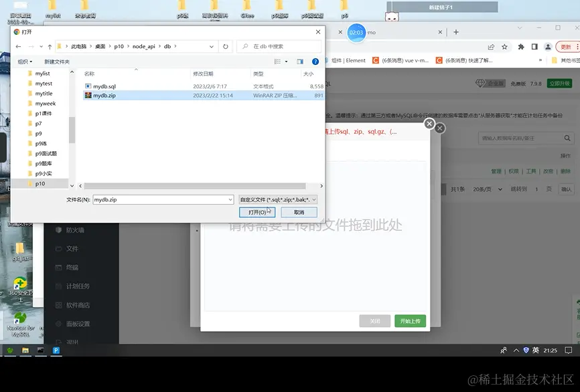This screenshot has height=392, width=580.
Task: Toggle Chrome side panel icon
Action: click(x=534, y=47)
